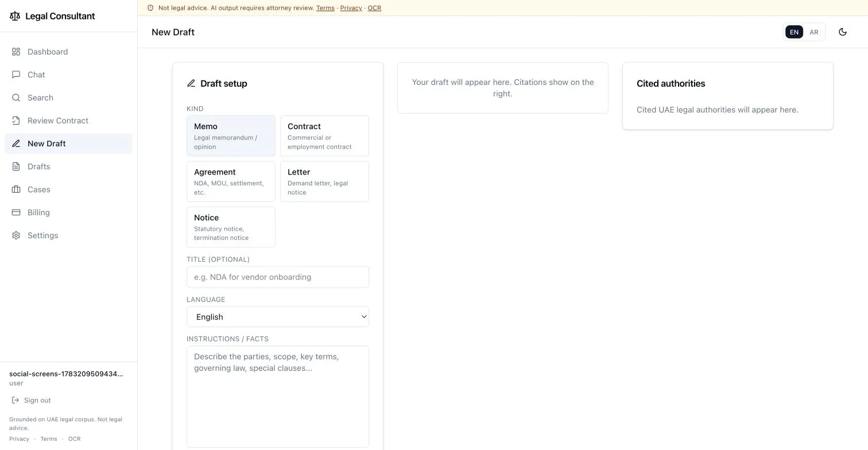Click the Cited authorities heading
Viewport: 868px width, 450px height.
[671, 83]
